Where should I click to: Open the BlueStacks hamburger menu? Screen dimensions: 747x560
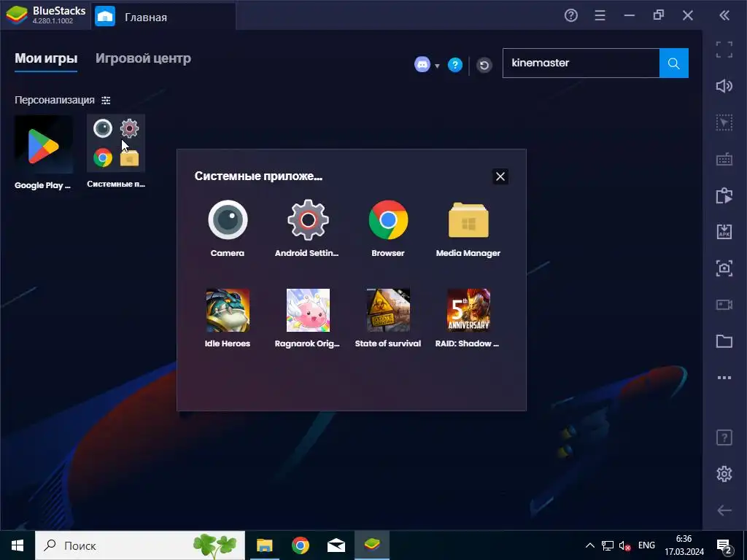(x=600, y=16)
